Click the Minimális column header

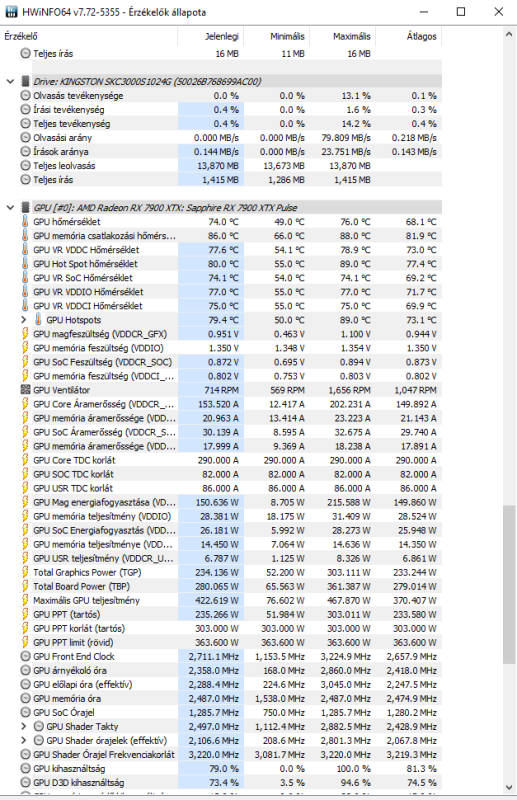pos(277,36)
